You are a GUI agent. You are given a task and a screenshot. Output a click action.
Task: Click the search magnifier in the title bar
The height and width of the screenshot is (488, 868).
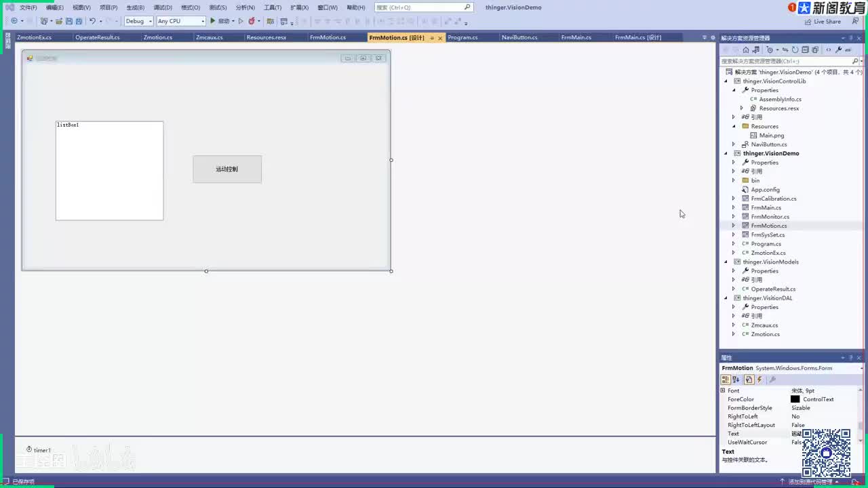coord(467,7)
